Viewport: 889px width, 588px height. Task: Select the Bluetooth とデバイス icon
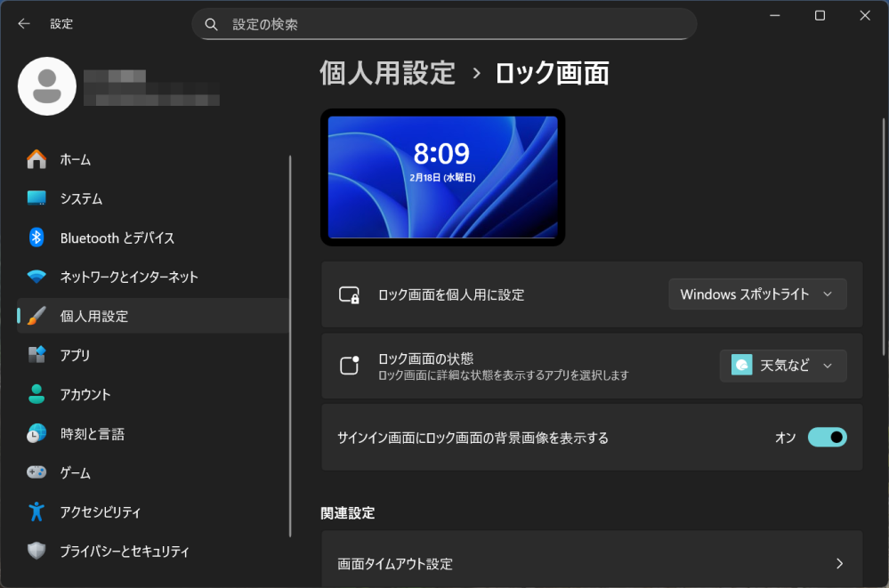pos(36,237)
